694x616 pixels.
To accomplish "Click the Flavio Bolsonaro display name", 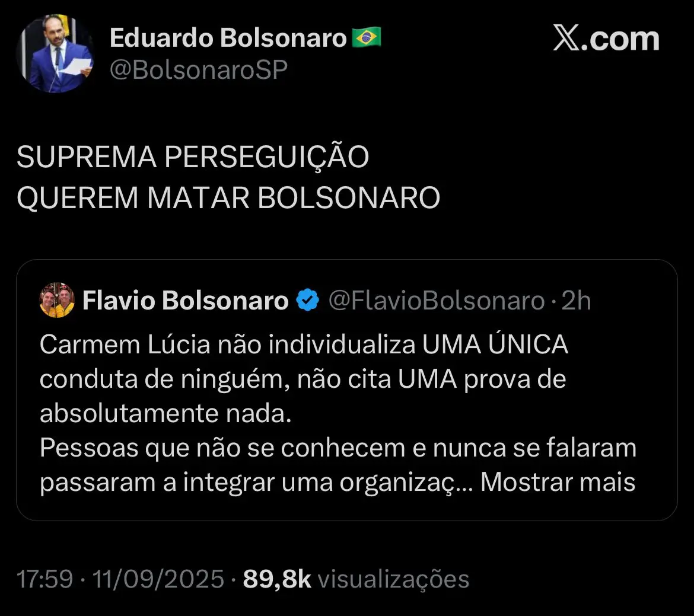I will pos(185,300).
